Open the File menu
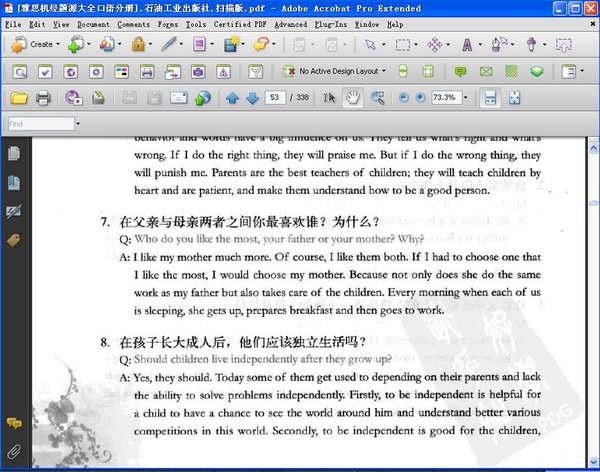Screen dimensions: 600x472 13,24
